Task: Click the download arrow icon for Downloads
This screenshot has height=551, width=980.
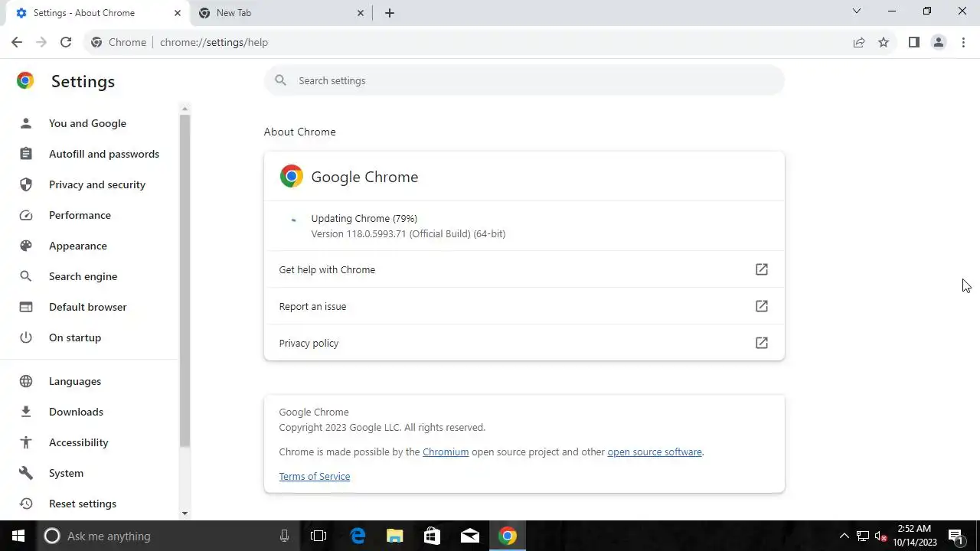Action: pos(26,412)
